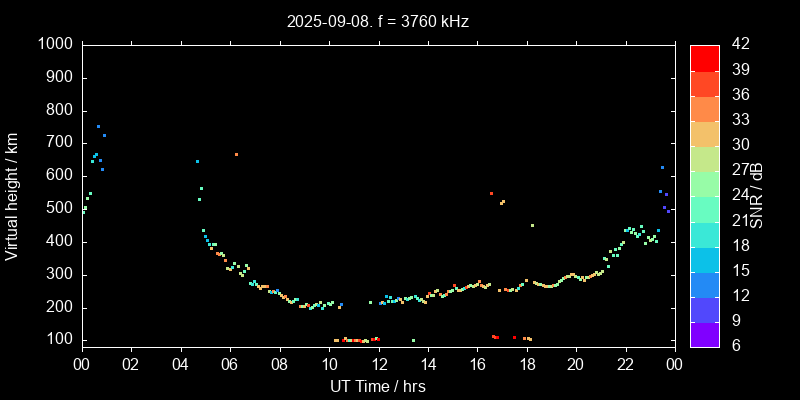Click the 12 tick label on time axis

[x=378, y=364]
